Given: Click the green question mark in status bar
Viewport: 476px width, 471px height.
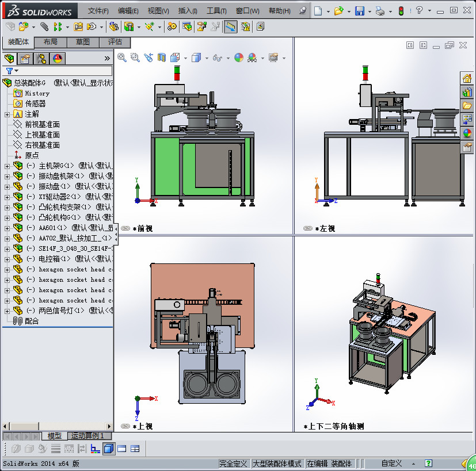Looking at the screenshot, I should tap(428, 463).
